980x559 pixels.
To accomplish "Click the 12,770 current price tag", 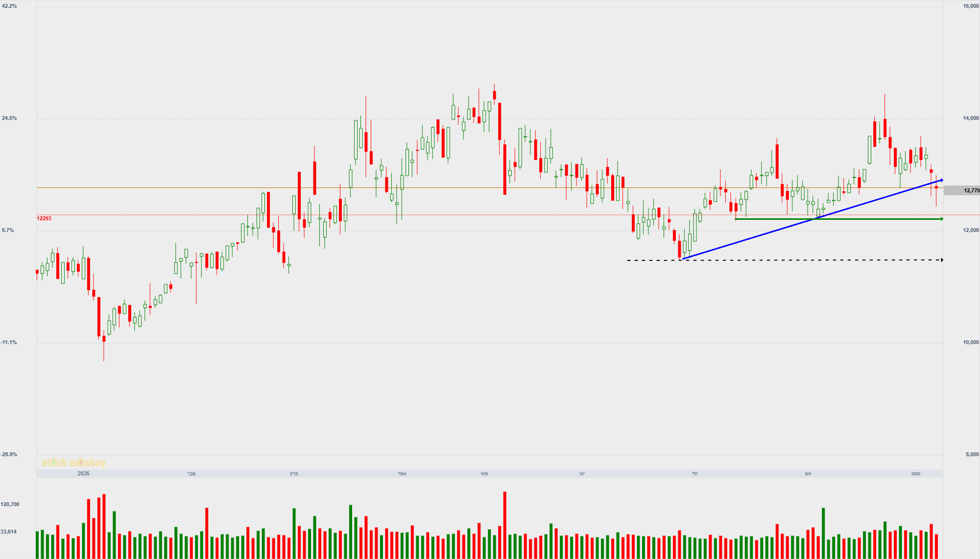I will (961, 190).
